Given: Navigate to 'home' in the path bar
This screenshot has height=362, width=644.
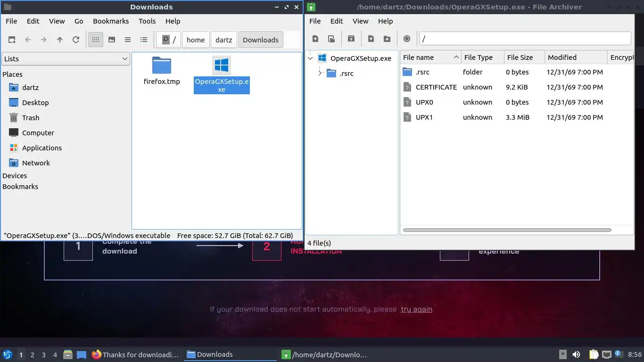Looking at the screenshot, I should [x=196, y=40].
